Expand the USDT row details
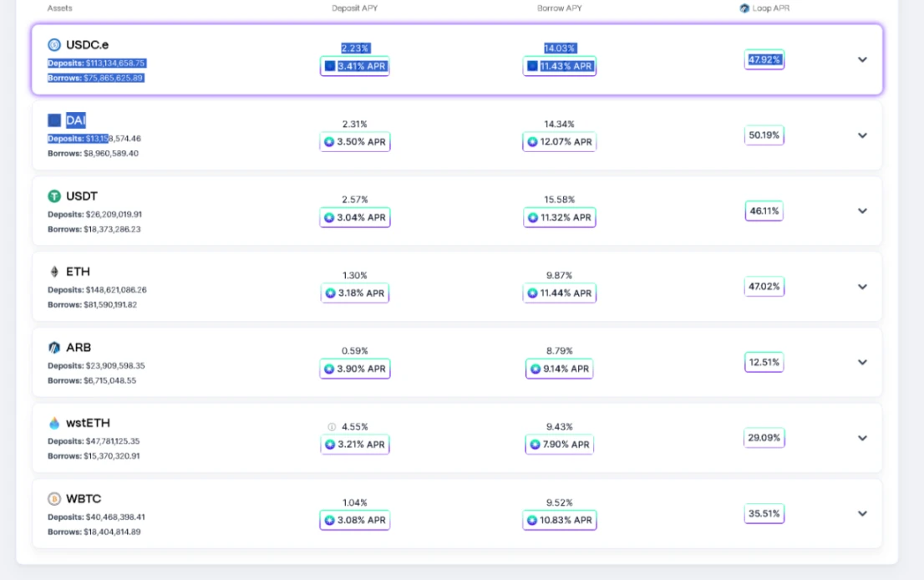Screen dimensions: 924x580 click(x=862, y=211)
